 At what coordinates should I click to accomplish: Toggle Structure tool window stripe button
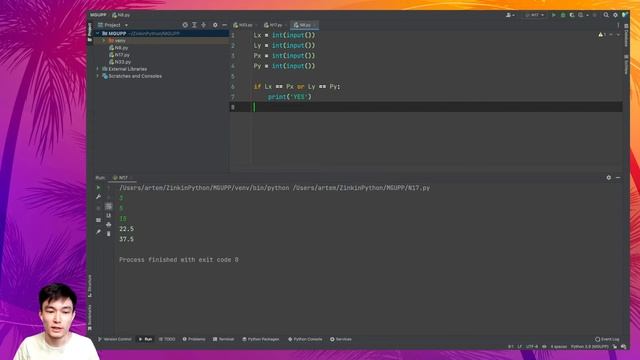click(x=90, y=285)
